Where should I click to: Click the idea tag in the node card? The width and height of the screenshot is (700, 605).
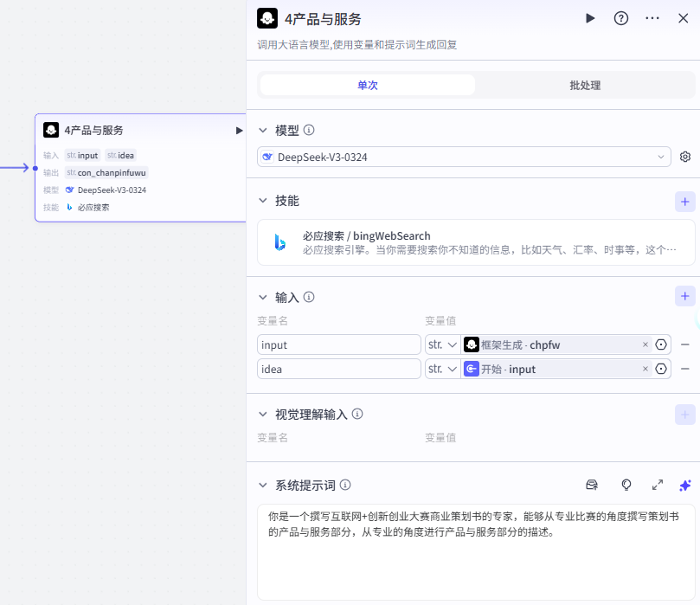[121, 156]
